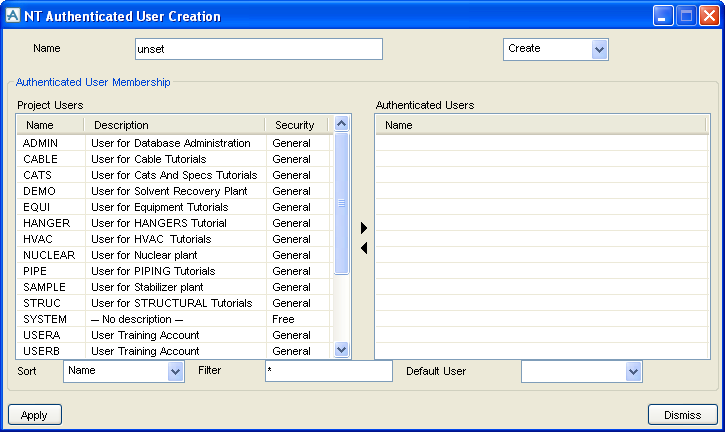Click 'User for Nuclear plant' description
725x432 pixels.
(144, 255)
